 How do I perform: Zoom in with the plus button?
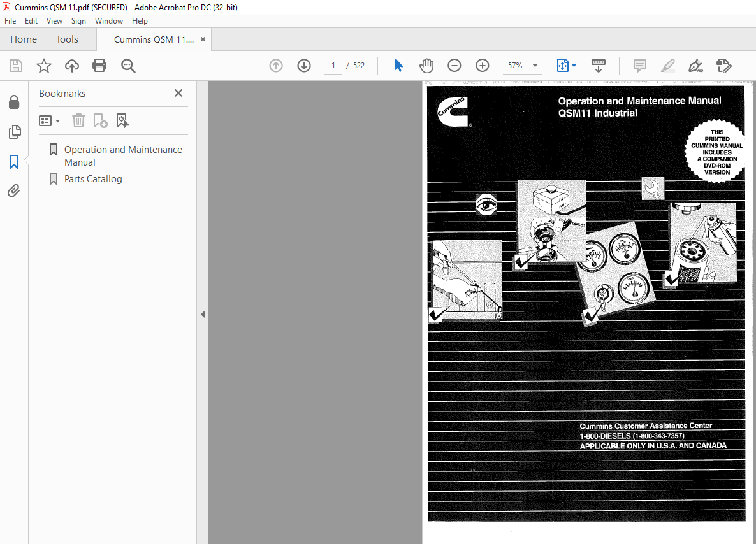482,66
